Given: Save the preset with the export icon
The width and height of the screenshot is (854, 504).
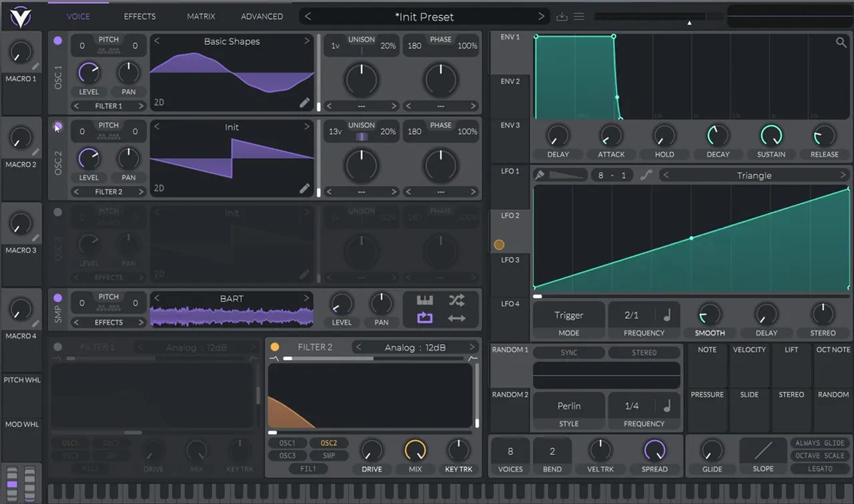Looking at the screenshot, I should pyautogui.click(x=562, y=17).
